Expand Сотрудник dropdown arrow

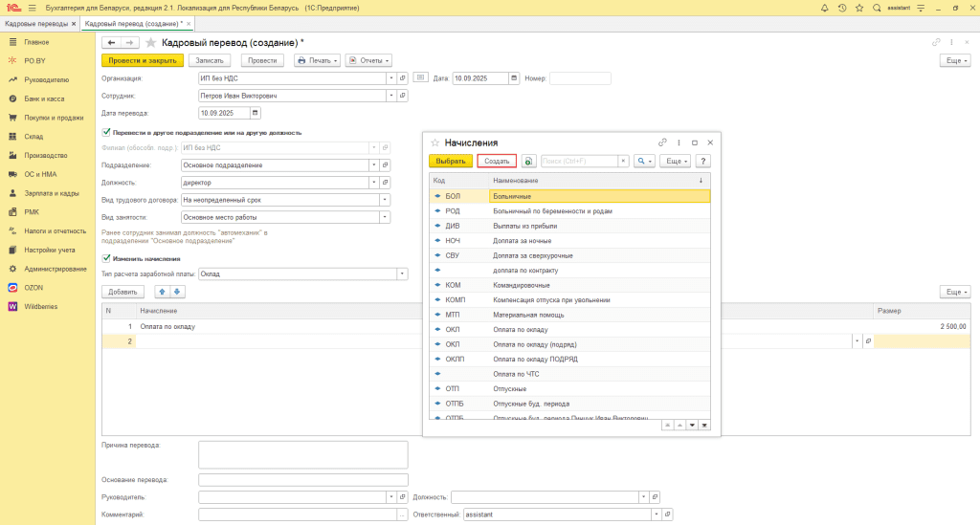coord(391,96)
